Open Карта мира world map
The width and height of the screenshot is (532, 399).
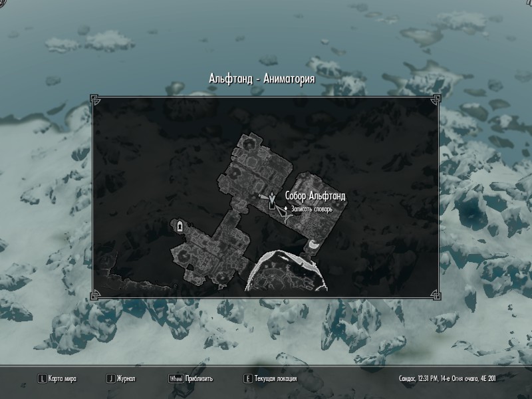(x=63, y=378)
